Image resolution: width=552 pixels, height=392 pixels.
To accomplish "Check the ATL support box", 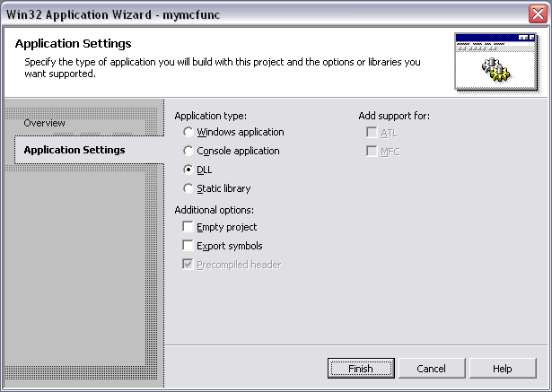I will pos(372,132).
